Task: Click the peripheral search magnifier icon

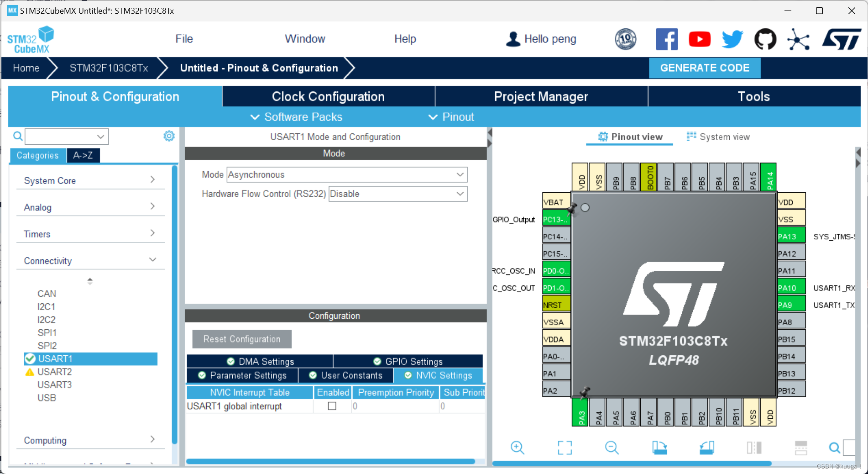Action: point(18,136)
